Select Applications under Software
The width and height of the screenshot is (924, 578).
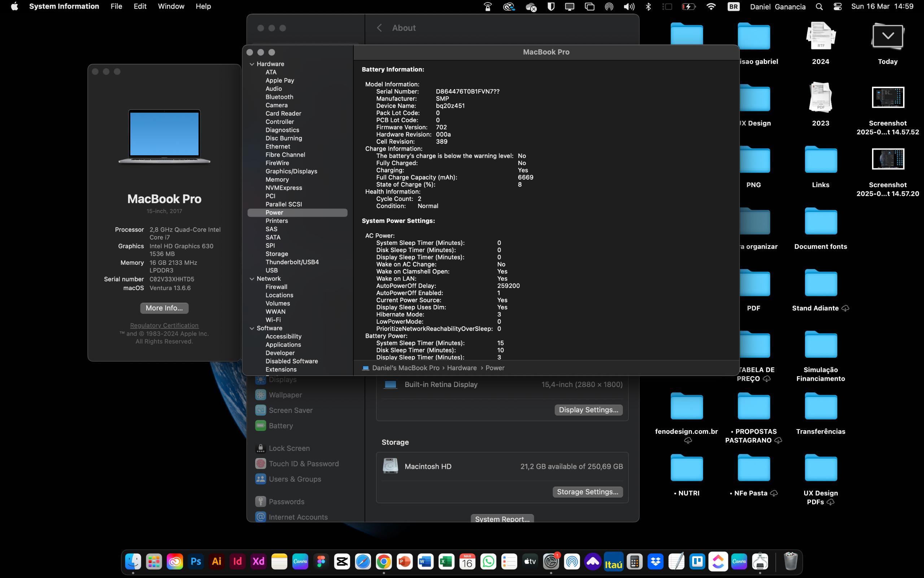tap(283, 345)
